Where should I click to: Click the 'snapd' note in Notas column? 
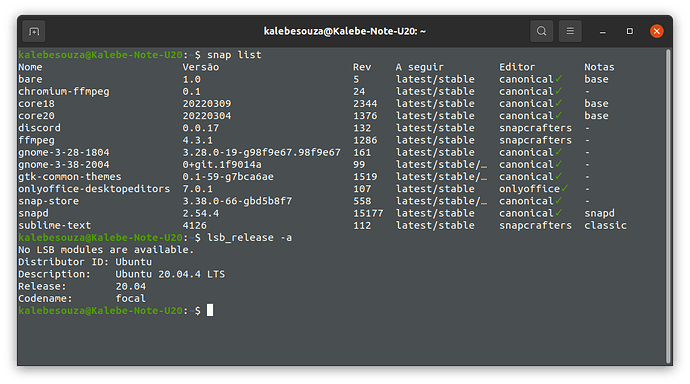[599, 213]
